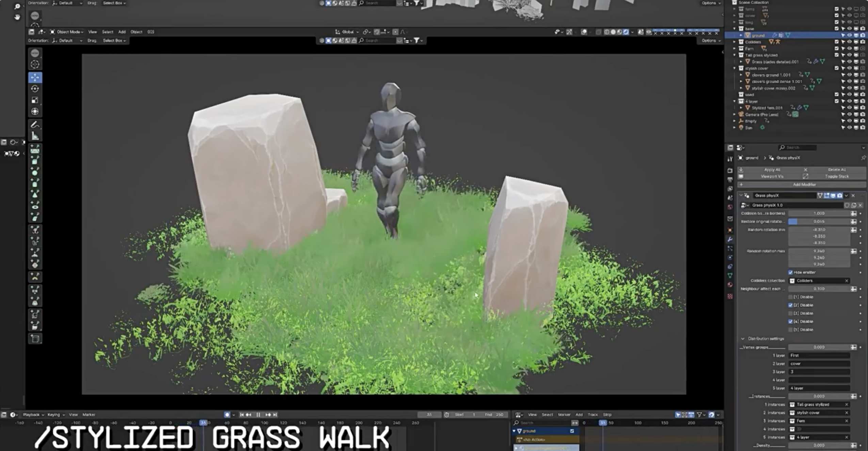Select the Rotate tool
The width and height of the screenshot is (868, 451).
pyautogui.click(x=35, y=89)
